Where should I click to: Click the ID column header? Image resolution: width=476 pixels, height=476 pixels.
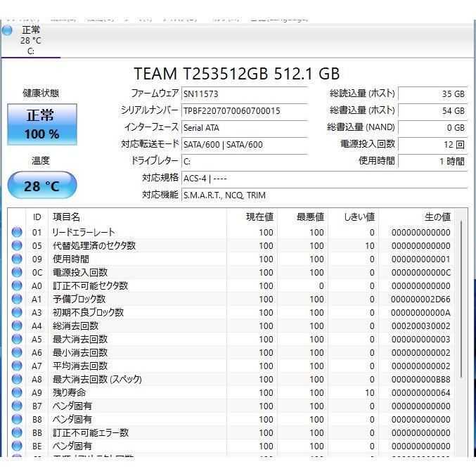(37, 217)
